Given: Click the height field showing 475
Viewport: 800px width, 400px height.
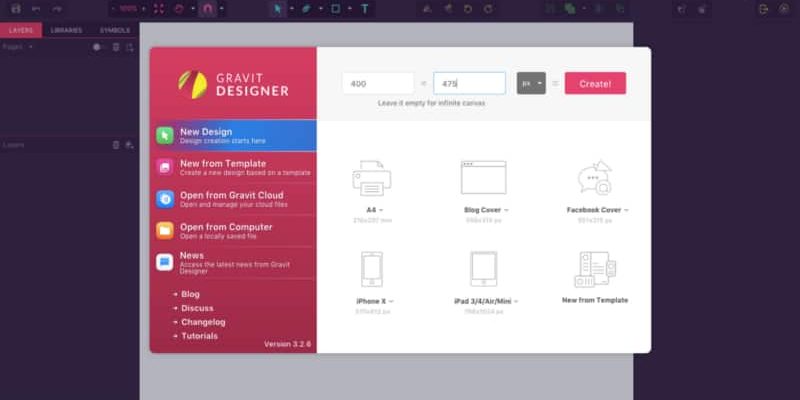Looking at the screenshot, I should click(x=469, y=83).
